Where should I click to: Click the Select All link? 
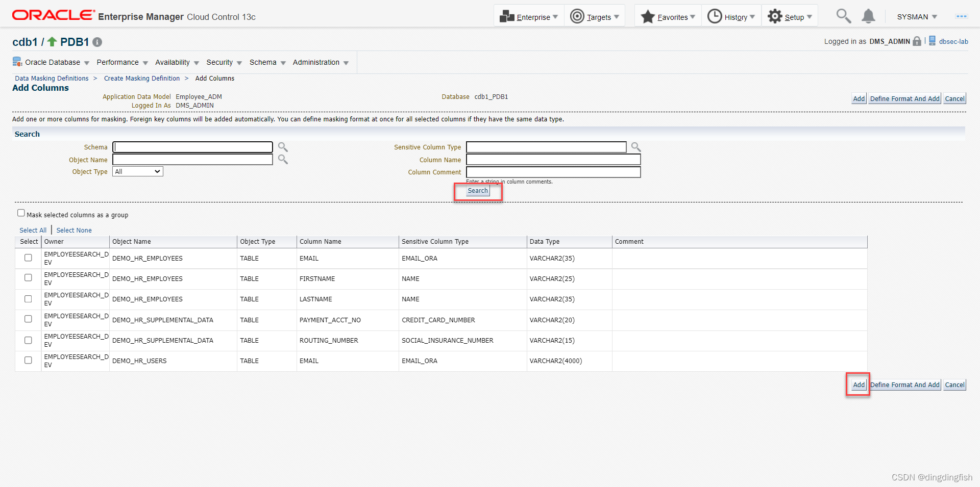click(33, 230)
